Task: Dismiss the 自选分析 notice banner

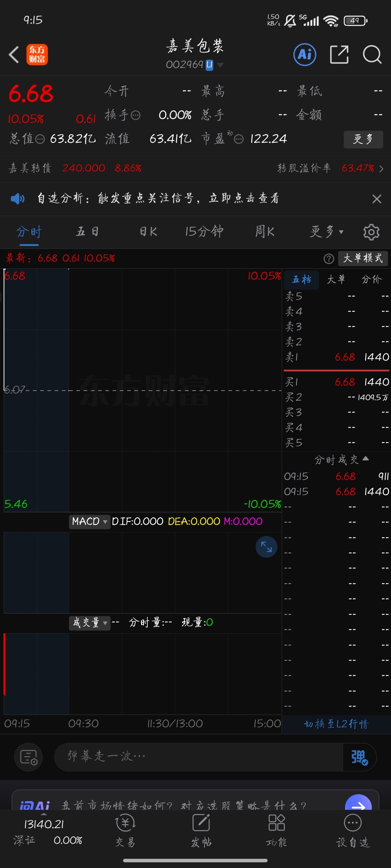Action: (377, 199)
